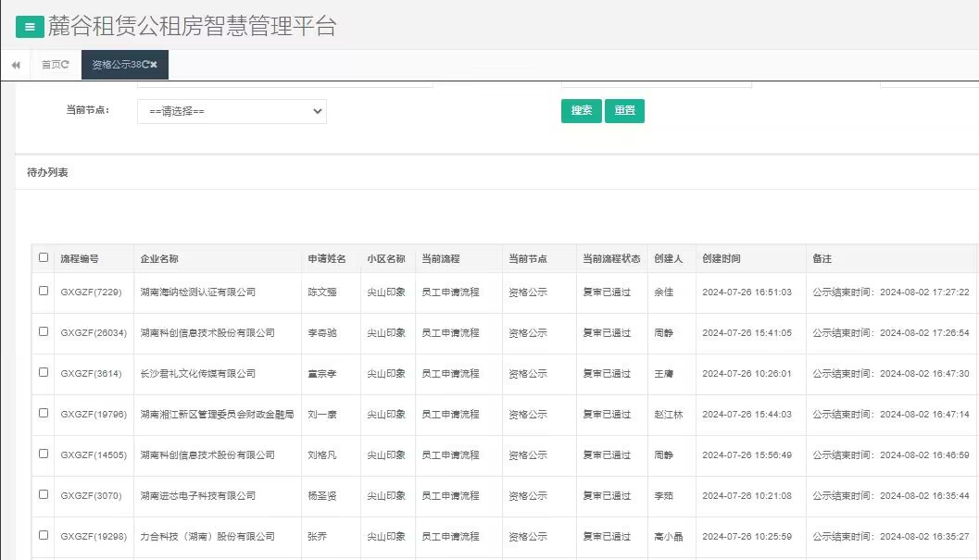Click the 重置 reset button
The width and height of the screenshot is (979, 560).
pyautogui.click(x=624, y=110)
